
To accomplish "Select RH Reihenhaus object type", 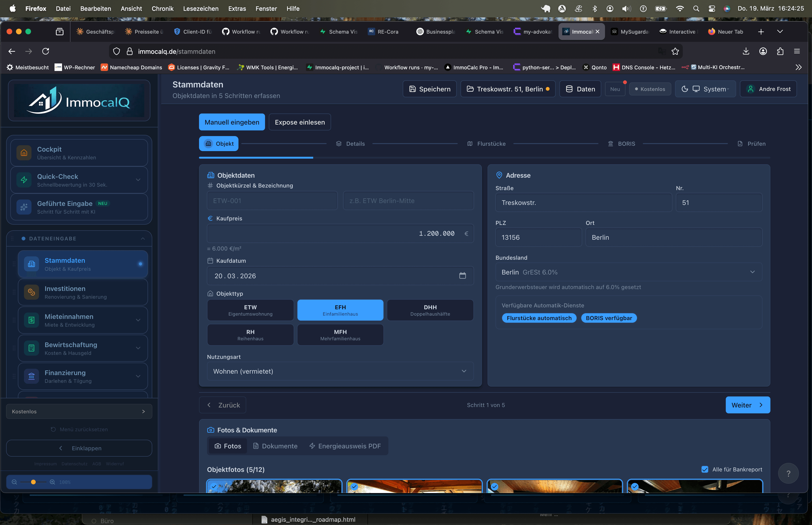I will pyautogui.click(x=250, y=335).
